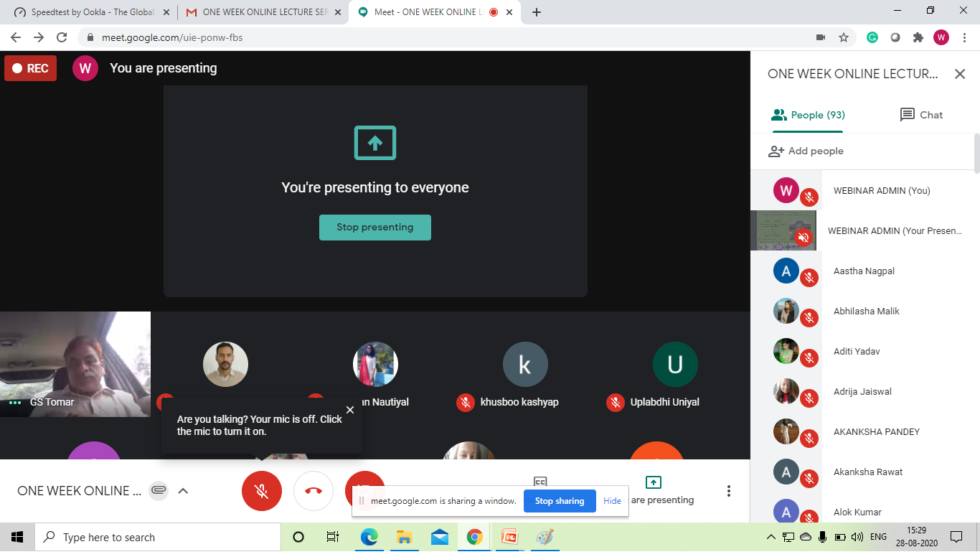The image size is (980, 557).
Task: Click the blue Stop sharing button
Action: tap(560, 501)
